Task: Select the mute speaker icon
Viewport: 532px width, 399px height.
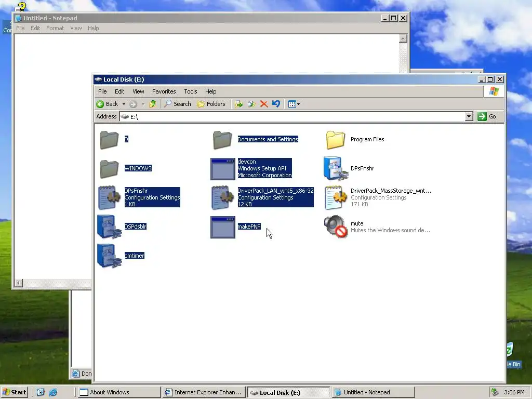Action: point(336,227)
